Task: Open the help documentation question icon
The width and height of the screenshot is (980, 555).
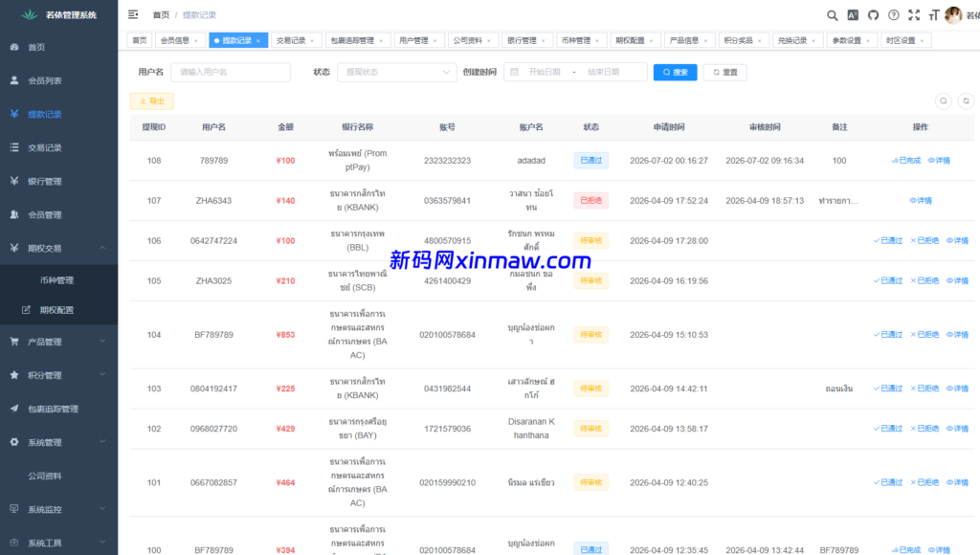Action: point(894,15)
